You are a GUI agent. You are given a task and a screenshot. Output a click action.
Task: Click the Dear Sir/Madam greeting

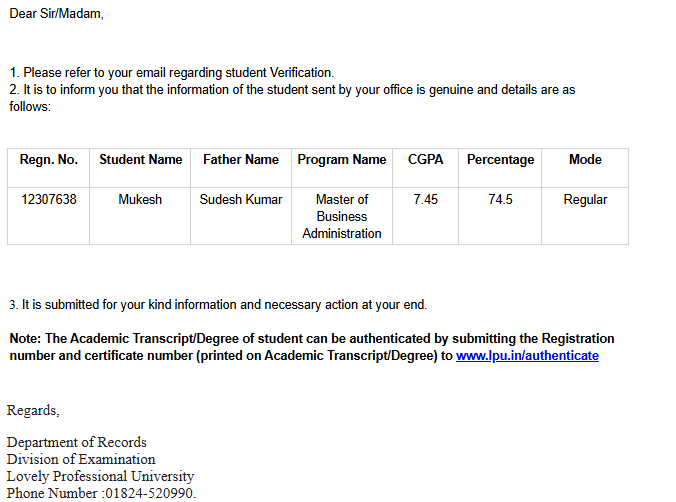(56, 14)
